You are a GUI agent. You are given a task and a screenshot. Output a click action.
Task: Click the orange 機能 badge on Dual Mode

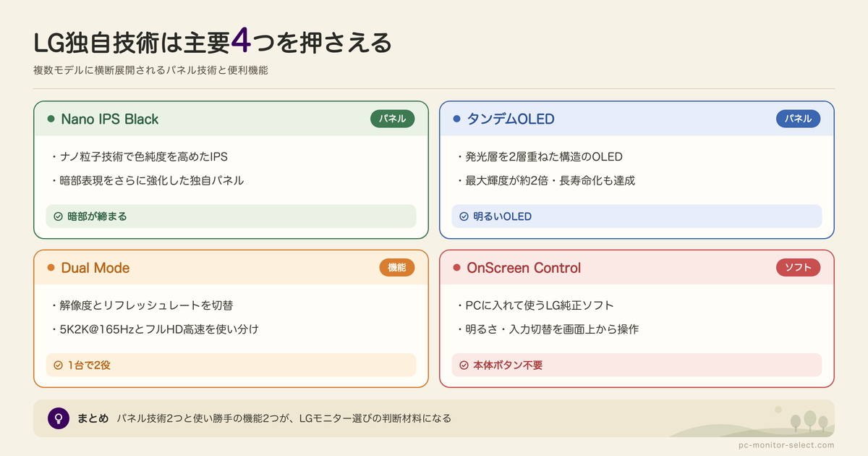click(397, 268)
